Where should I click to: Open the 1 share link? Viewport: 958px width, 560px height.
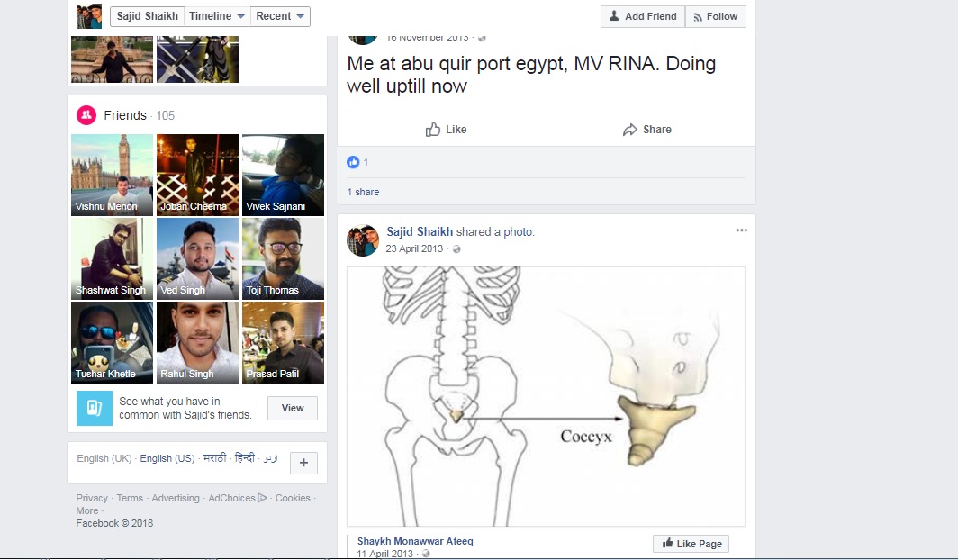pos(364,192)
